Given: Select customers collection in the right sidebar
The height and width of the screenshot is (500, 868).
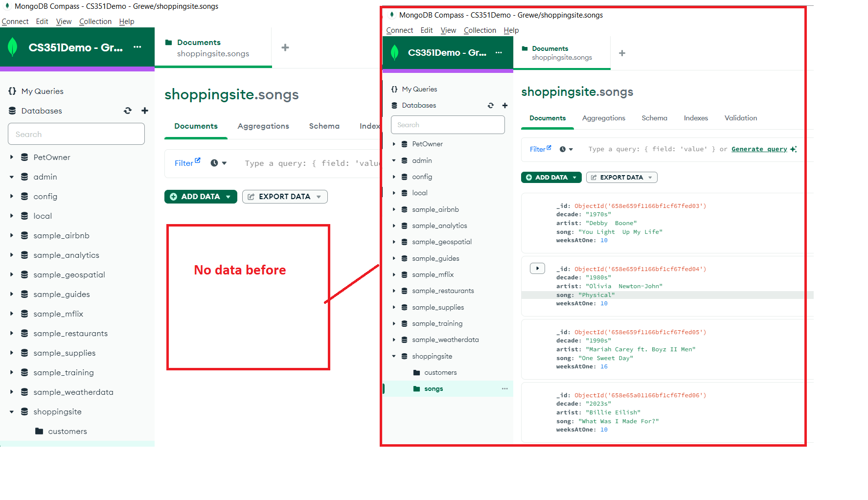Looking at the screenshot, I should [440, 373].
